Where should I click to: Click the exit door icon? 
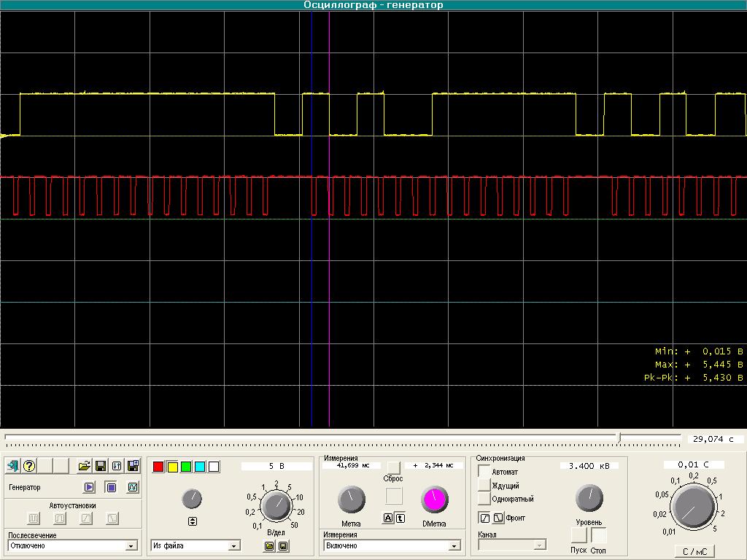pyautogui.click(x=13, y=466)
